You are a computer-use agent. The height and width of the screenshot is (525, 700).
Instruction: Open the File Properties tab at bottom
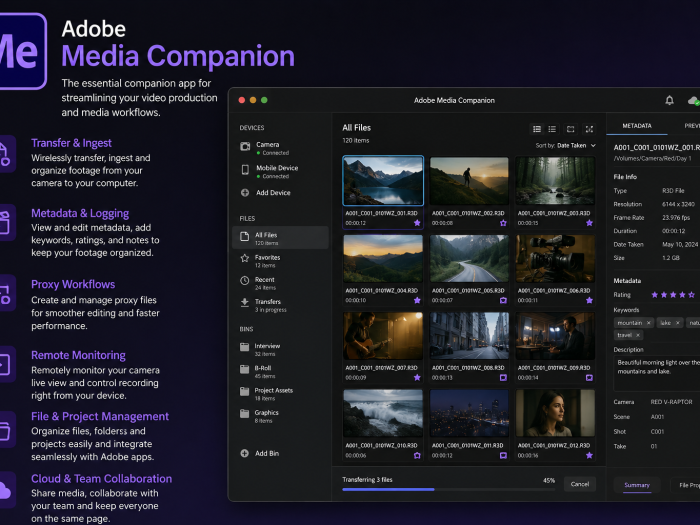click(x=685, y=485)
